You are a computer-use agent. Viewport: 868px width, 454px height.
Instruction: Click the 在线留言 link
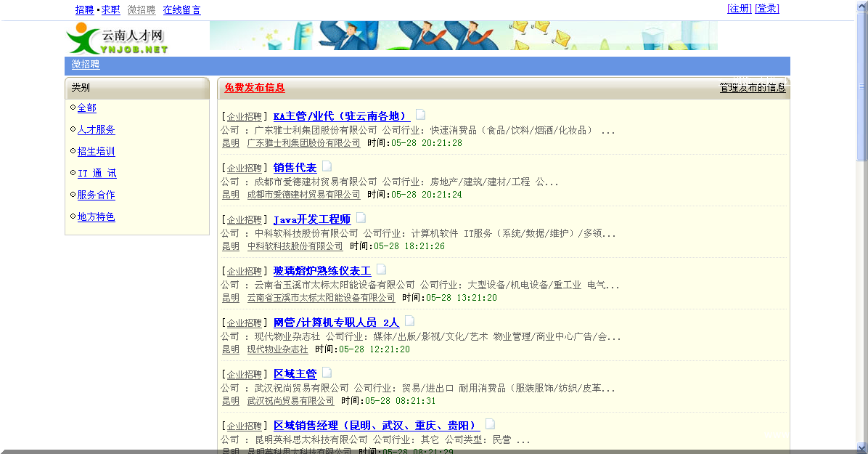coord(182,9)
